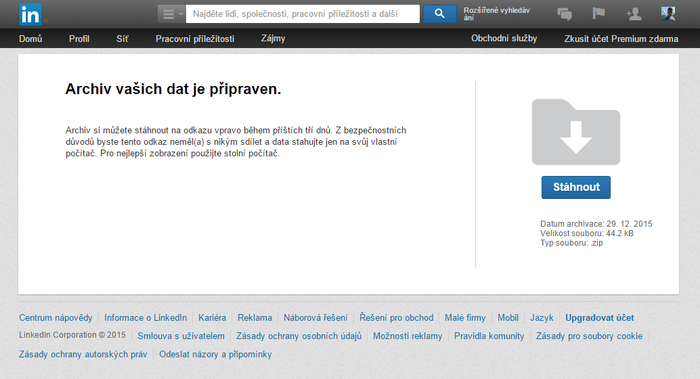Open Informace o LinkedIn link

146,318
